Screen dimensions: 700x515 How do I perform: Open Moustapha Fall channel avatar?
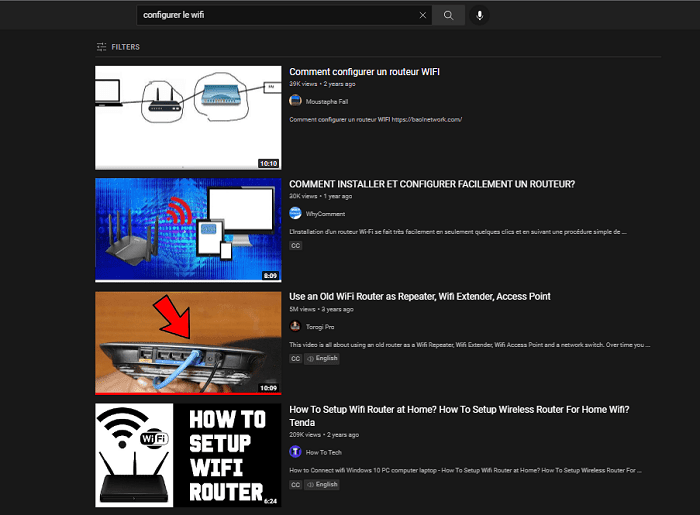[x=295, y=100]
